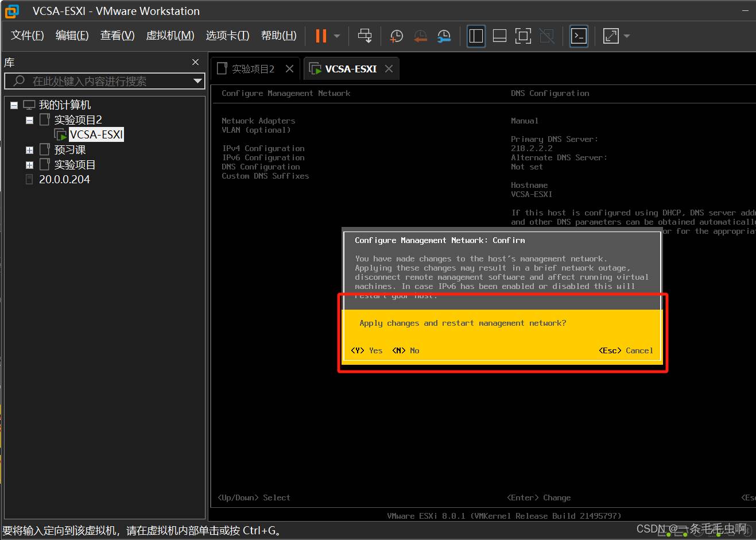Open dropdown arrow beside pause button
The width and height of the screenshot is (756, 540).
[x=337, y=36]
